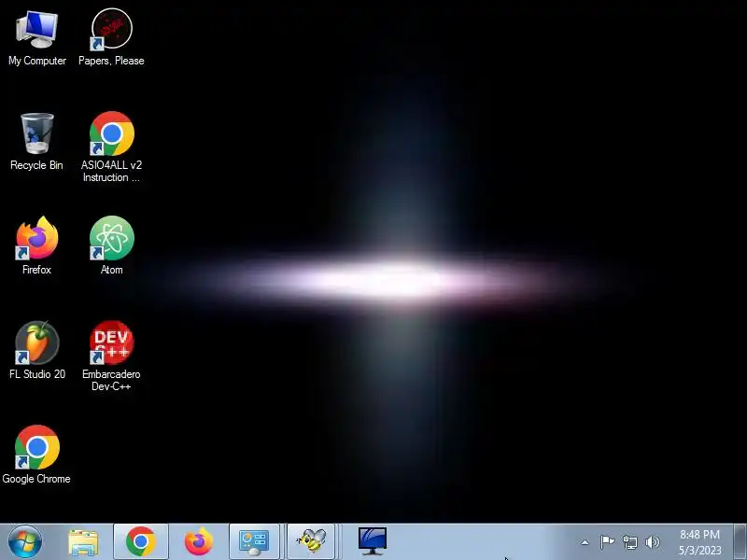Open Chrome from the taskbar

tap(141, 542)
